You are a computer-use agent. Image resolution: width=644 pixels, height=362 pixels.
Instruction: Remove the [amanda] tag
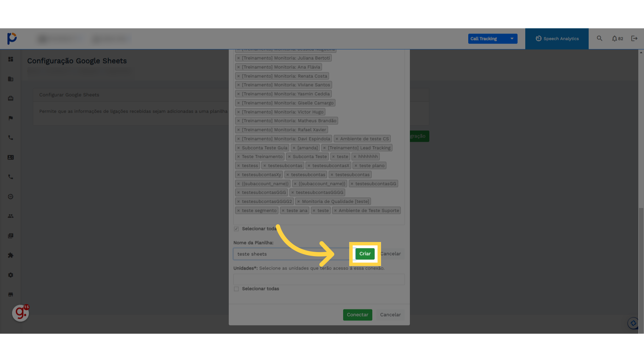tap(294, 148)
